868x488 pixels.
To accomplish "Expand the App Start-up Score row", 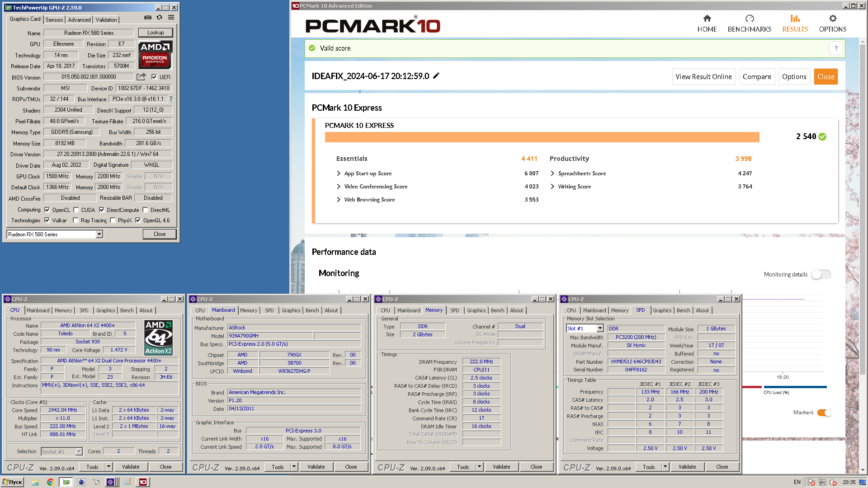I will [339, 174].
